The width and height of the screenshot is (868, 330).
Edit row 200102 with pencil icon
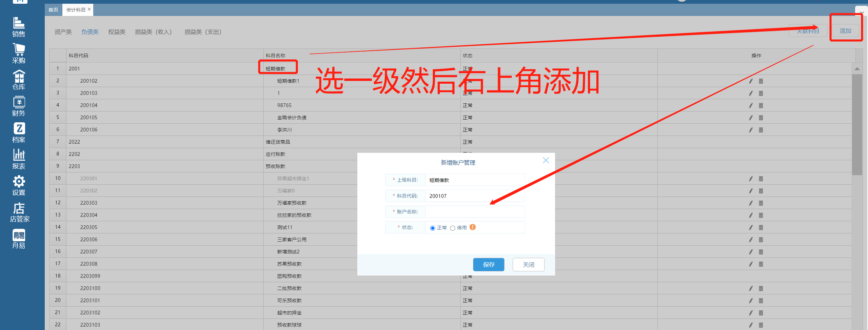(751, 81)
